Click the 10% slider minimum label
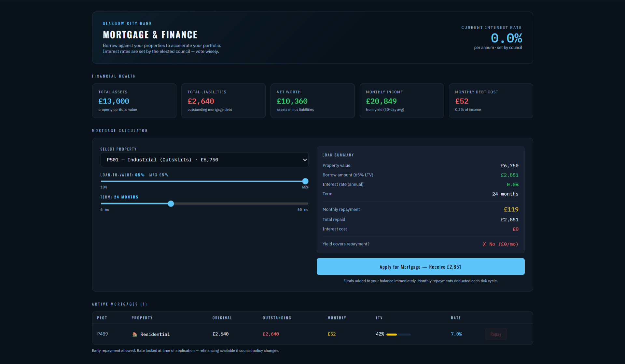The height and width of the screenshot is (364, 625). 104,187
